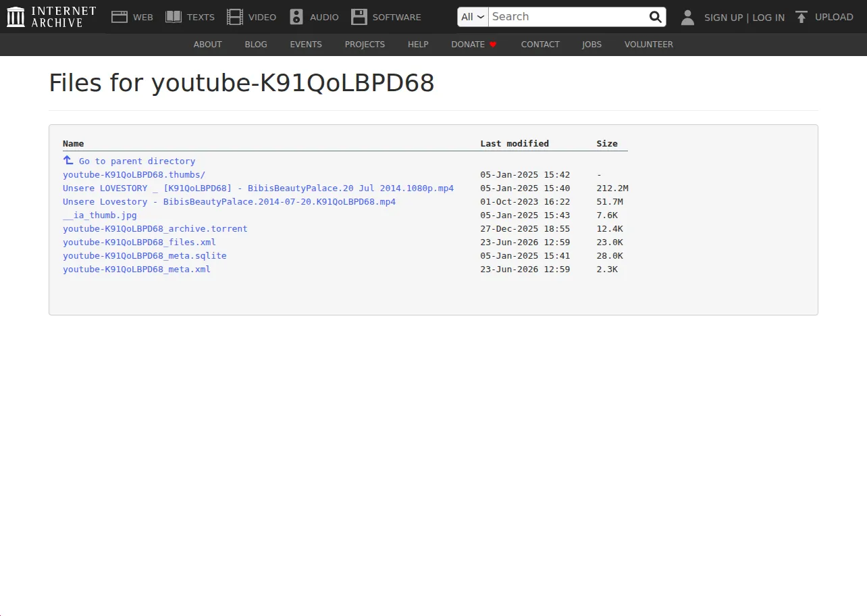This screenshot has width=867, height=616.
Task: Click the 28.0K size value
Action: click(610, 256)
